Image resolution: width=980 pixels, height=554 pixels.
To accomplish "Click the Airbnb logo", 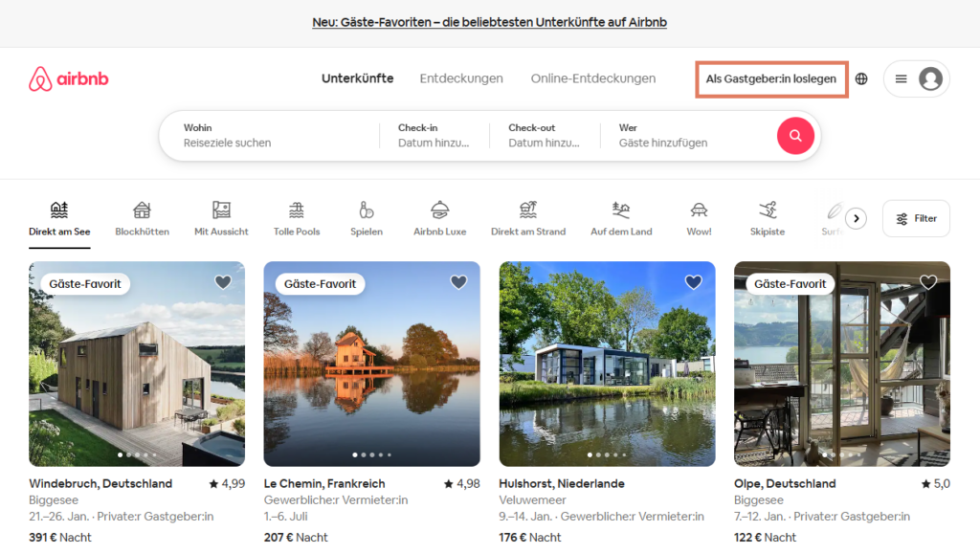I will pyautogui.click(x=69, y=78).
